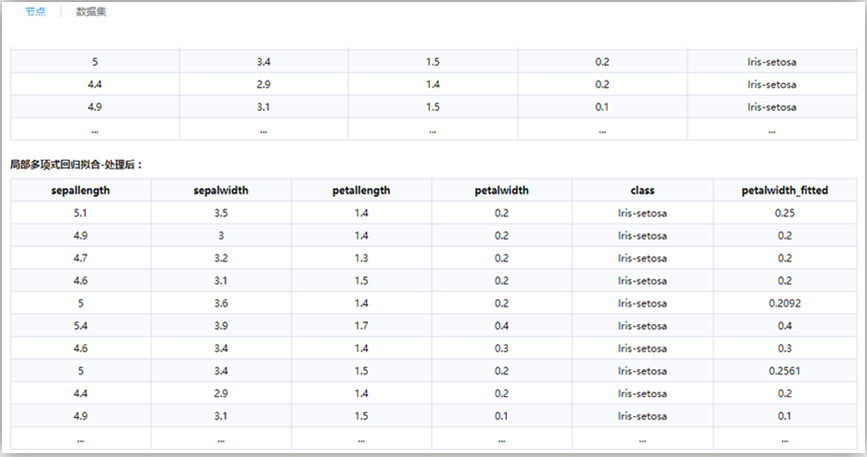Click the 0.25 petalwidth_fitted cell
867x457 pixels.
tap(784, 213)
